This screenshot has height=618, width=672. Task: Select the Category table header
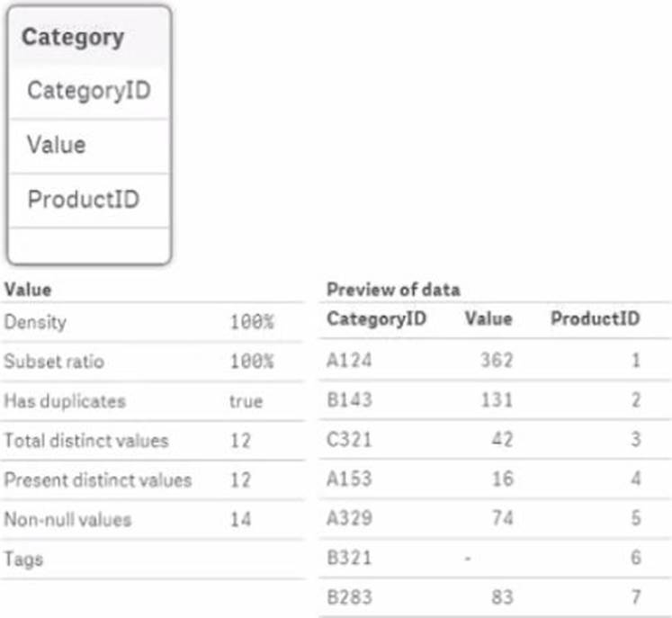73,37
